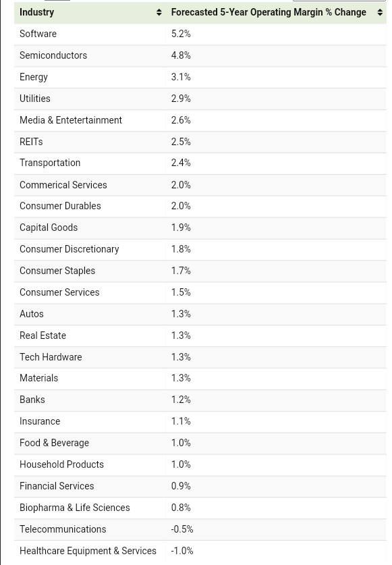Click the Energy industry cell
This screenshot has width=392, height=565.
(x=90, y=77)
